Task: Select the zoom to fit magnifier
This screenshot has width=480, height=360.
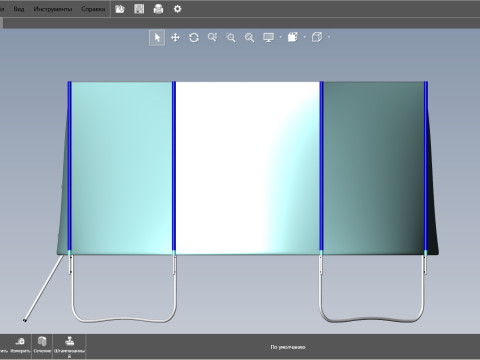Action: click(249, 38)
